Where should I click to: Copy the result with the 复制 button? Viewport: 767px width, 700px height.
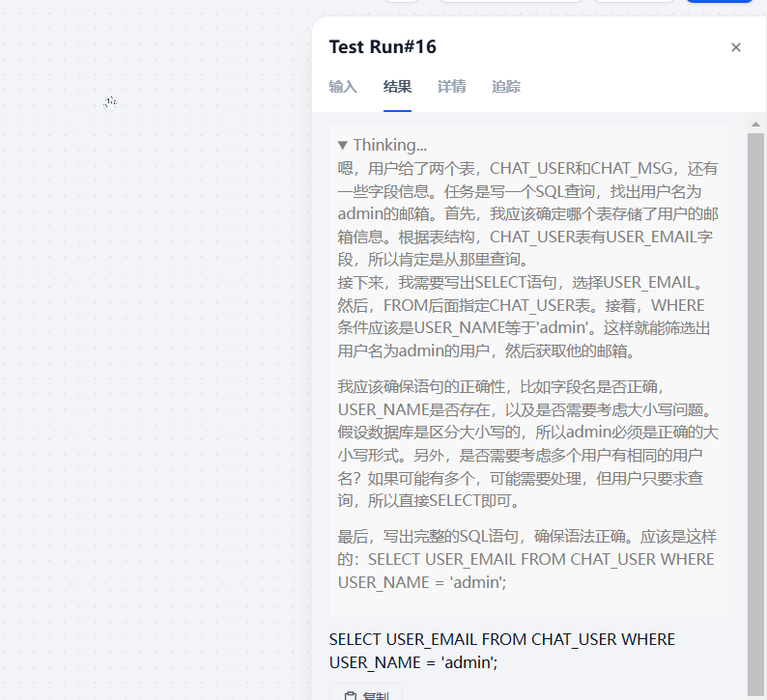[x=366, y=693]
